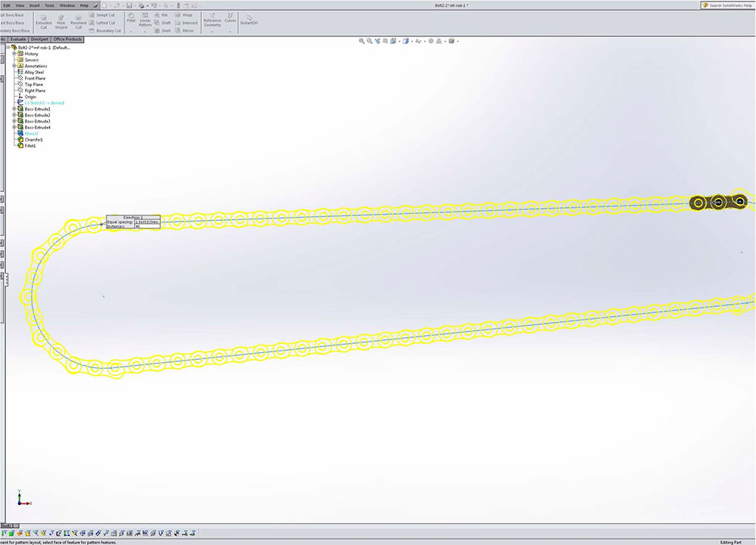Click the Zoom to Fit icon
Image resolution: width=756 pixels, height=545 pixels.
click(363, 41)
